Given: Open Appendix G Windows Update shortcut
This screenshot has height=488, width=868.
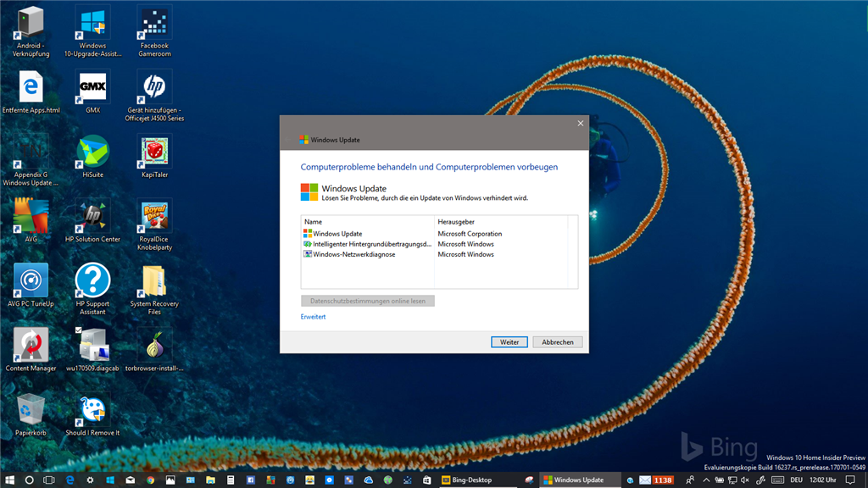Looking at the screenshot, I should [31, 160].
